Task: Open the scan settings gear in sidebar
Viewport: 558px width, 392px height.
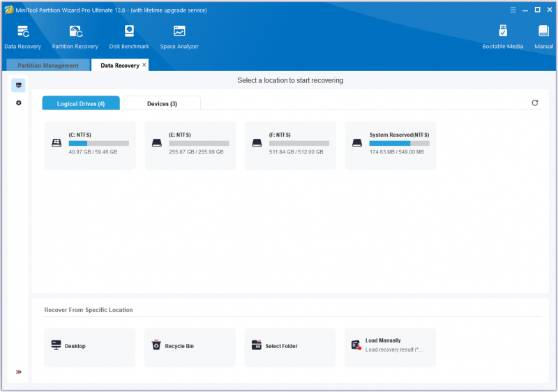Action: pos(19,103)
